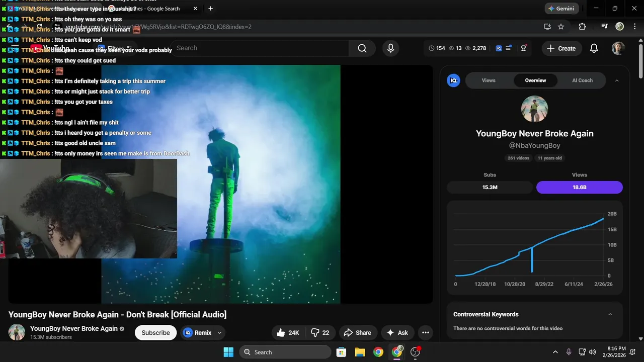Click the video player area

pyautogui.click(x=220, y=184)
